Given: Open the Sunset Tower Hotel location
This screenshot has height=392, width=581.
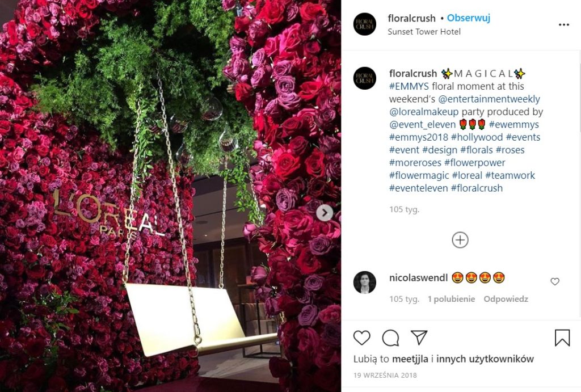Looking at the screenshot, I should [x=424, y=32].
